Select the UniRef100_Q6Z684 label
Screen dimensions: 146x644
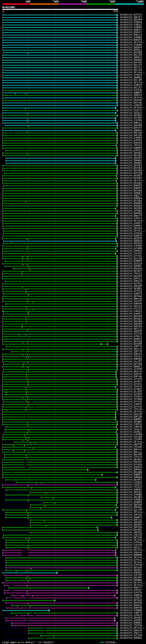(x=131, y=276)
